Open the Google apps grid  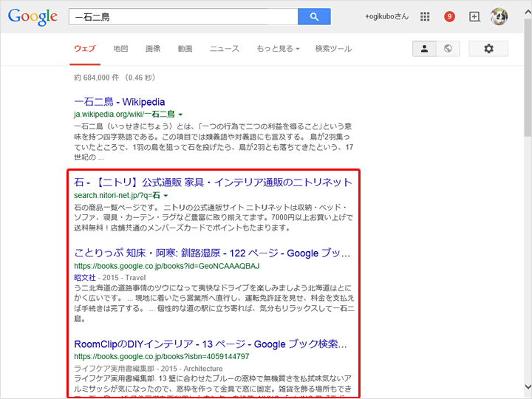click(425, 16)
